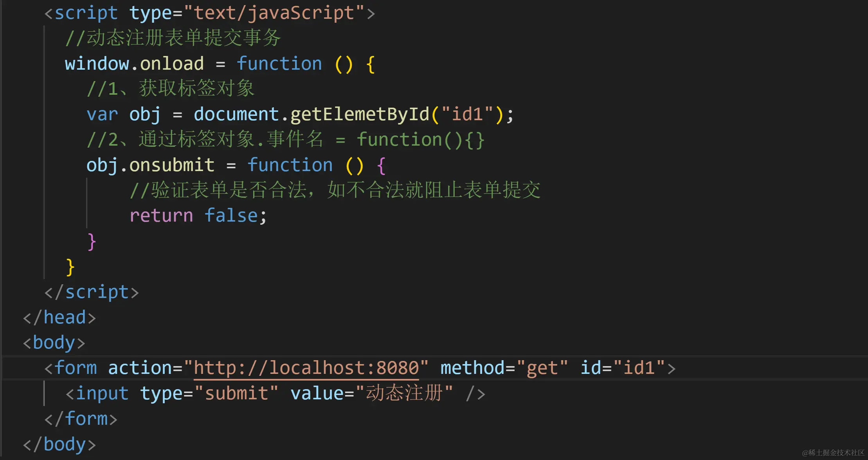Click the localhost:8080 URL link
The height and width of the screenshot is (460, 868).
306,368
